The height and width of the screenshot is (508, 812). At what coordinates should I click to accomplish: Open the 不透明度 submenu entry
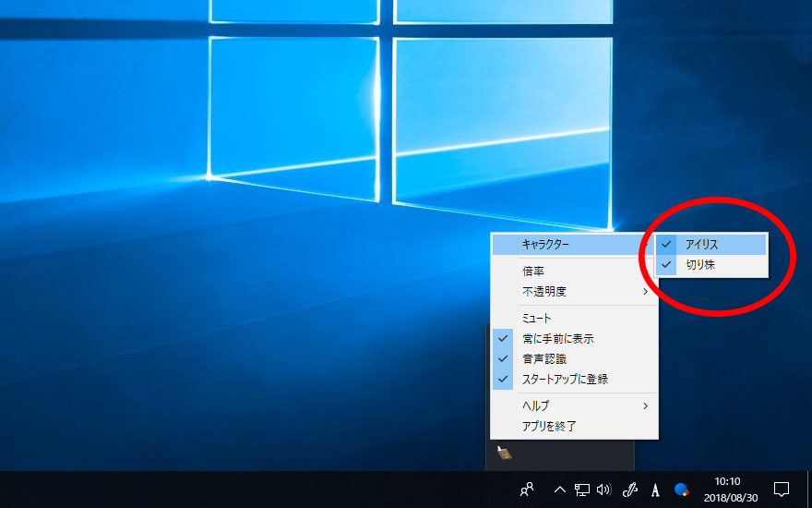pos(574,292)
